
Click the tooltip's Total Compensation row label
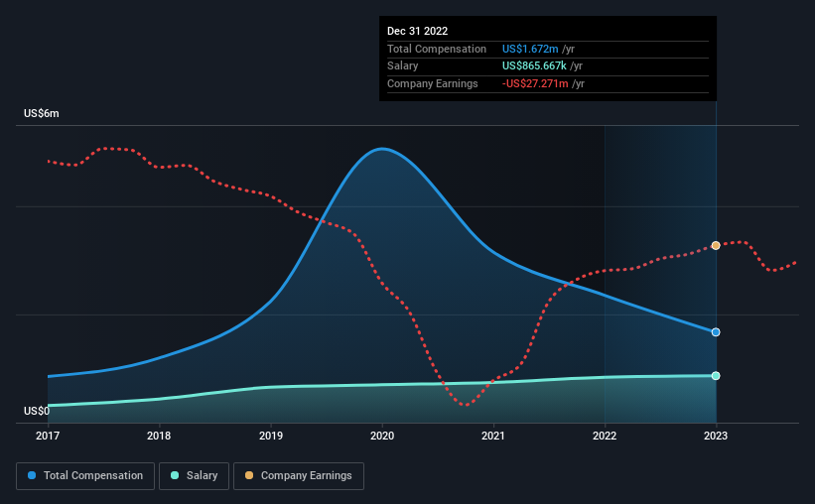tap(437, 49)
